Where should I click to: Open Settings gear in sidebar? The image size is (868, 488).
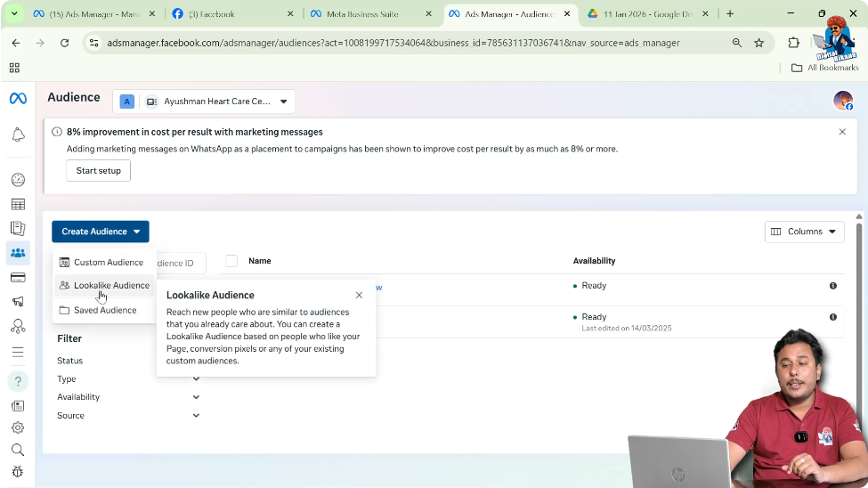click(x=18, y=427)
